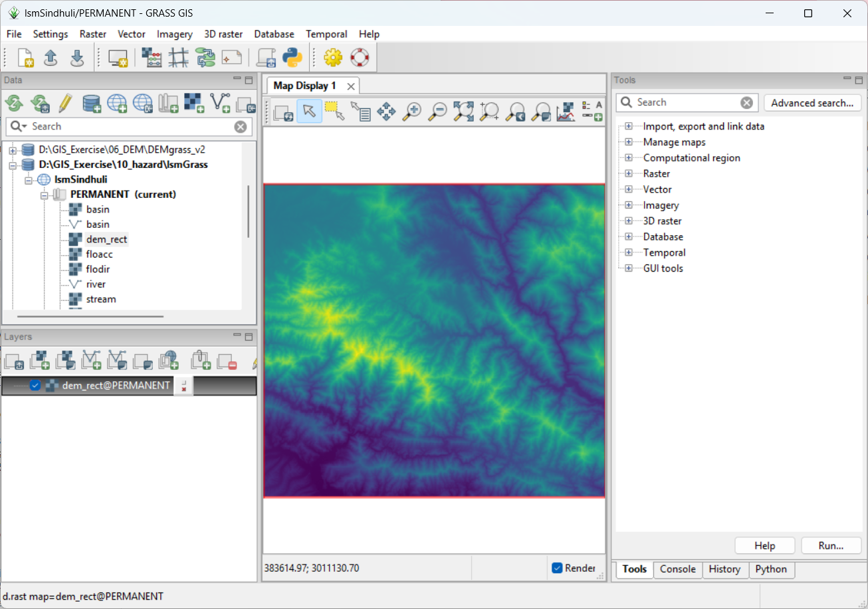Remove selected layer using the red minus icon

[227, 360]
